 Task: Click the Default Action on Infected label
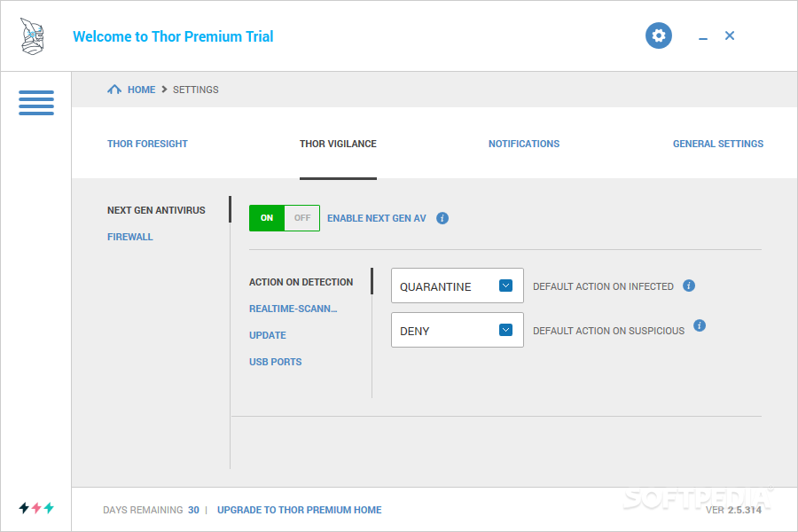tap(603, 286)
